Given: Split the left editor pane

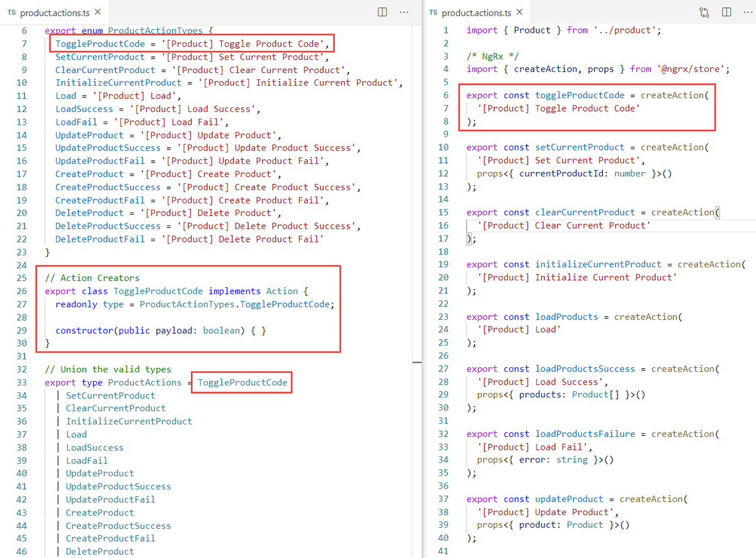Looking at the screenshot, I should point(382,12).
